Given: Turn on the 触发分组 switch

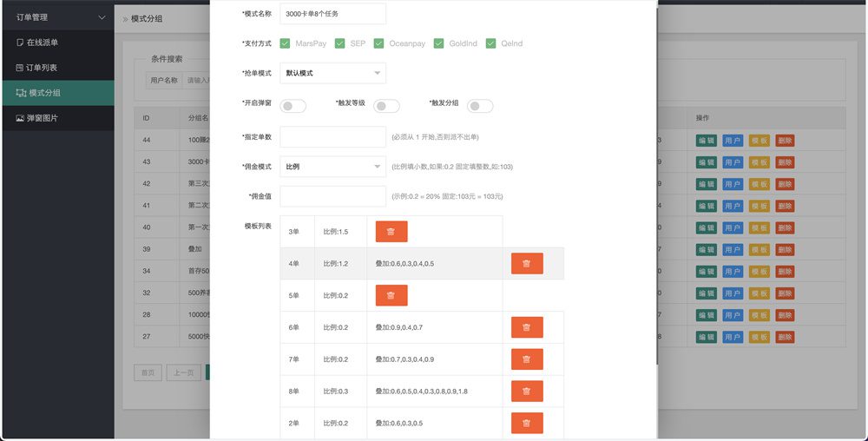Looking at the screenshot, I should (480, 106).
